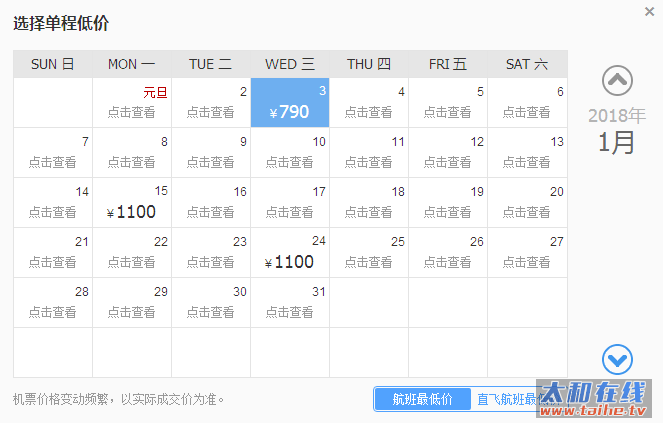Click the SAT 六 column header

coord(527,64)
